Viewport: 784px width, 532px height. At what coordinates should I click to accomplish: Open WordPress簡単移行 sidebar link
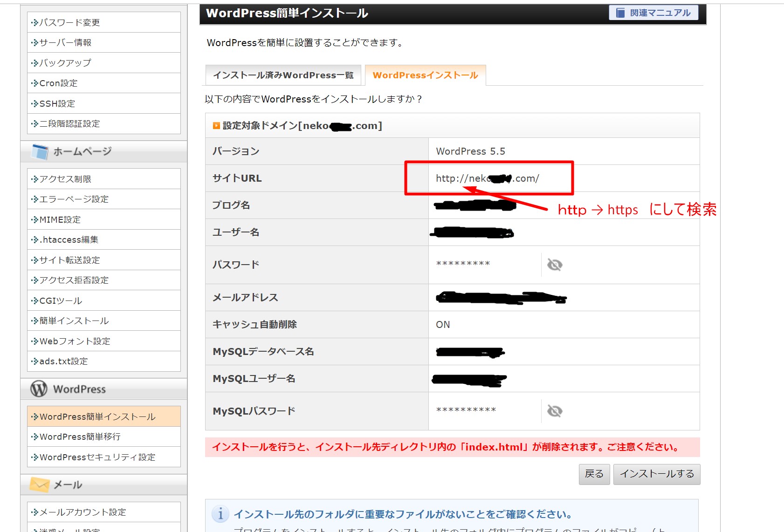click(x=104, y=437)
